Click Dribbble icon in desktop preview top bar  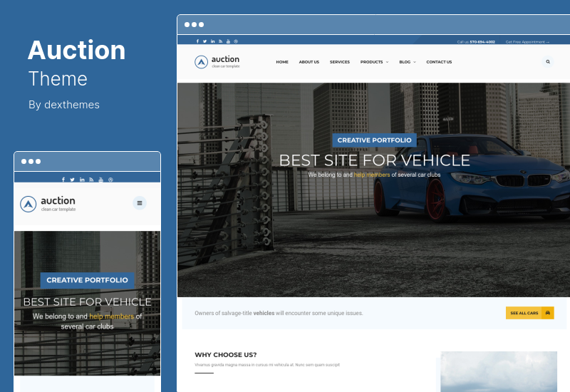(236, 41)
